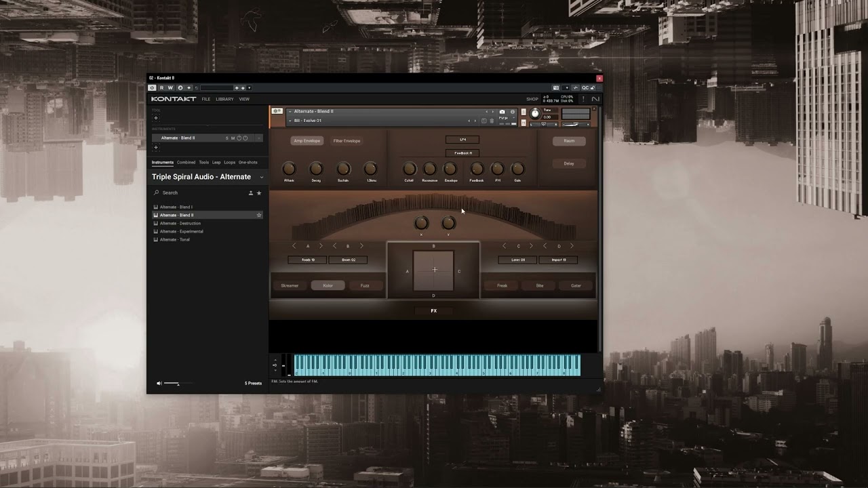Adjust the browser preview volume slider
The image size is (868, 488).
[178, 384]
